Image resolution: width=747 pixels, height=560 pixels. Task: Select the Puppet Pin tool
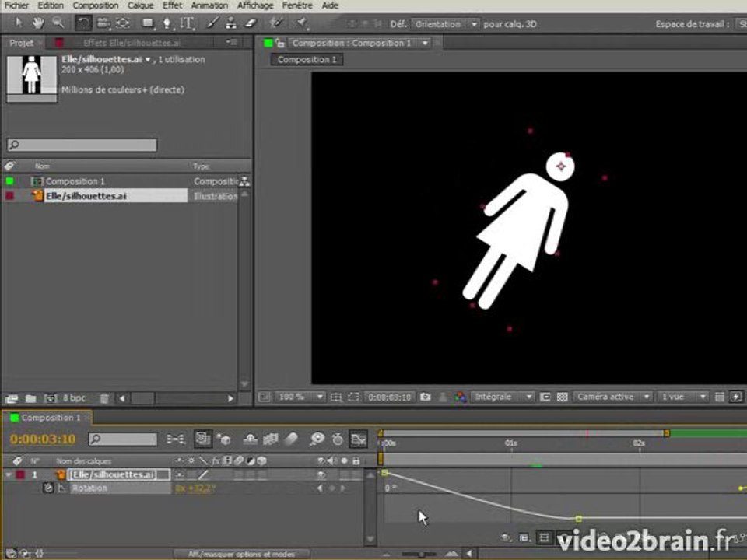coord(302,23)
